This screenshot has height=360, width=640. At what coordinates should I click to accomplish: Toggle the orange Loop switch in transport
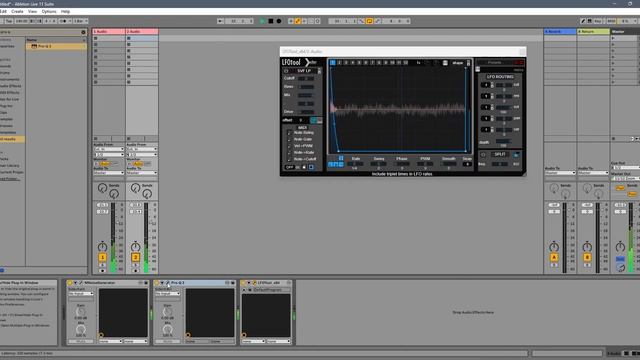pos(369,21)
